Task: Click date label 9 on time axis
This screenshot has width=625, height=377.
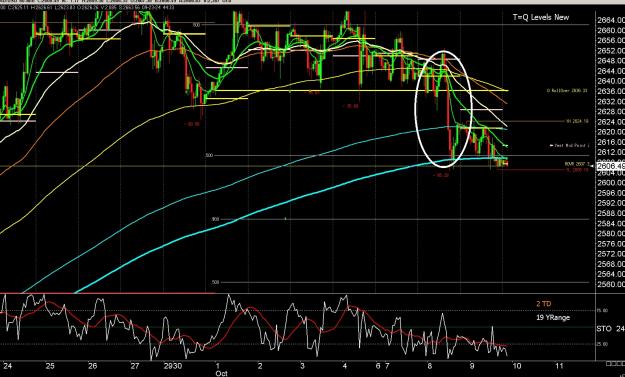Action: point(472,365)
